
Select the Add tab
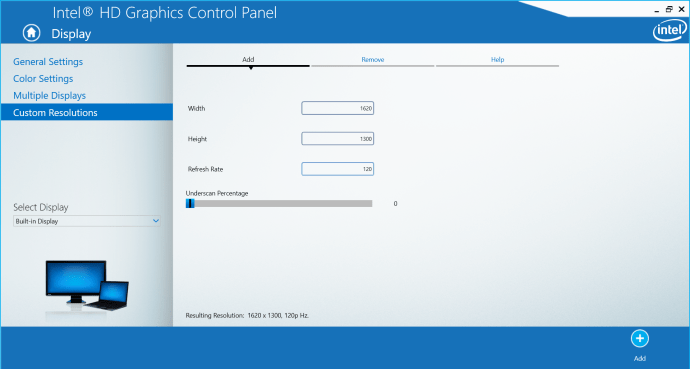(248, 60)
